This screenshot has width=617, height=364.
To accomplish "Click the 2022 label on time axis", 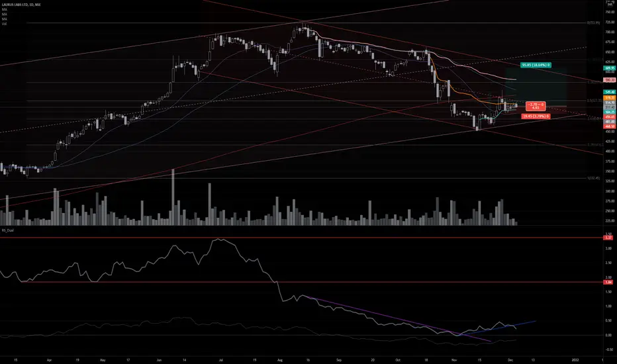I will (x=575, y=359).
